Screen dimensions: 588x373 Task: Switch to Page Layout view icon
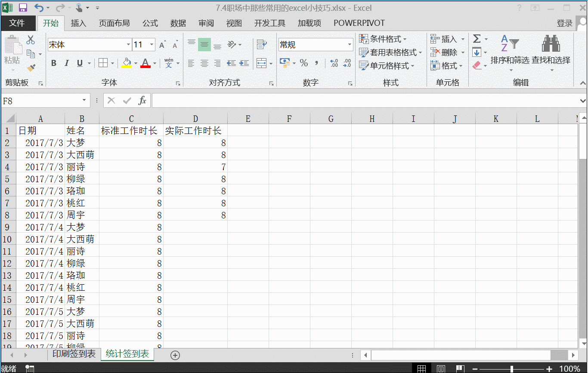point(441,369)
